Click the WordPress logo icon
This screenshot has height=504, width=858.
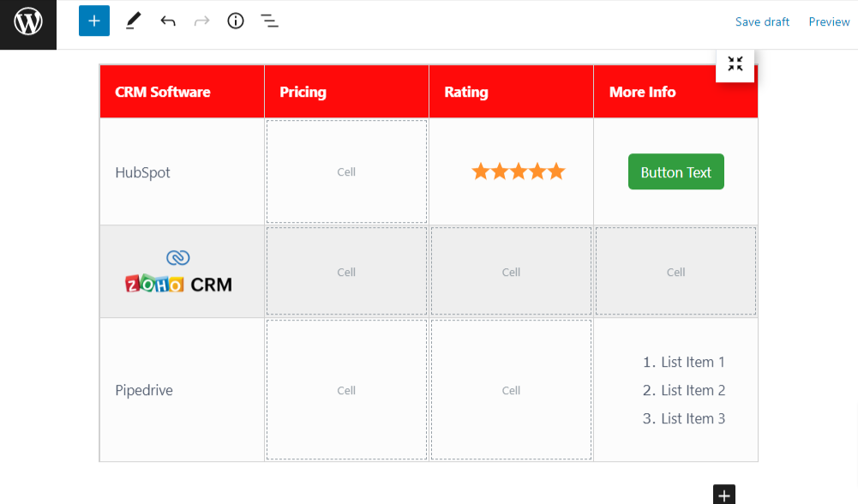pyautogui.click(x=28, y=22)
